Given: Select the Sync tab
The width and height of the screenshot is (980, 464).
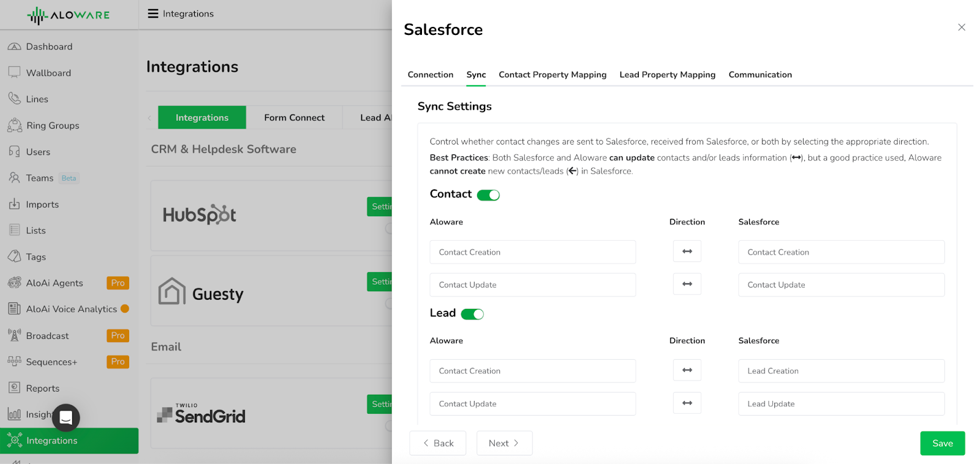Looking at the screenshot, I should [x=476, y=74].
